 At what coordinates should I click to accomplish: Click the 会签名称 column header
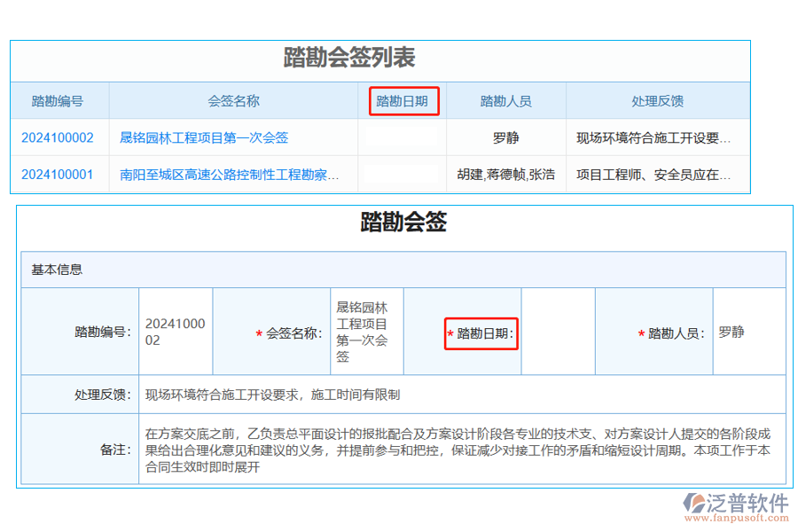pyautogui.click(x=233, y=101)
